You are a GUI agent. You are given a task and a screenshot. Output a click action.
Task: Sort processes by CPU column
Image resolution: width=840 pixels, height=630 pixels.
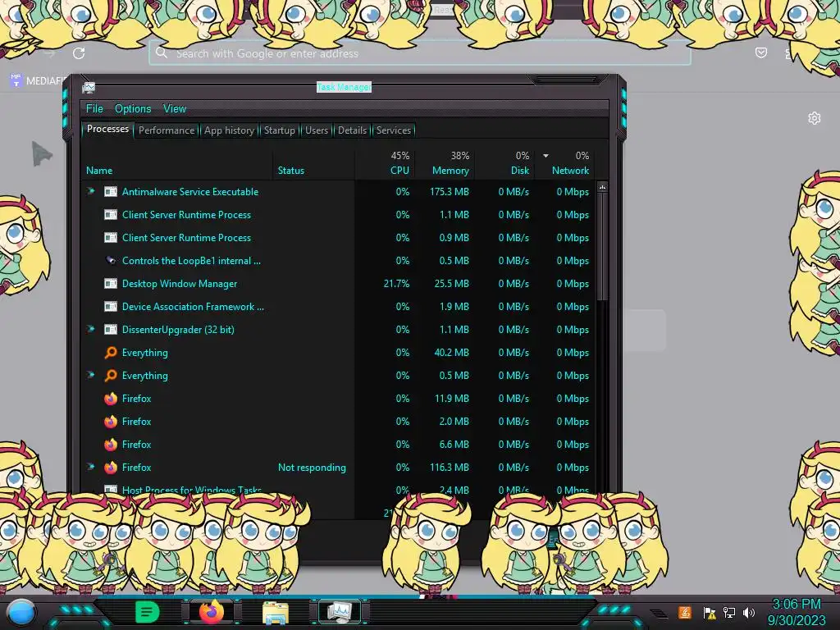tap(399, 171)
